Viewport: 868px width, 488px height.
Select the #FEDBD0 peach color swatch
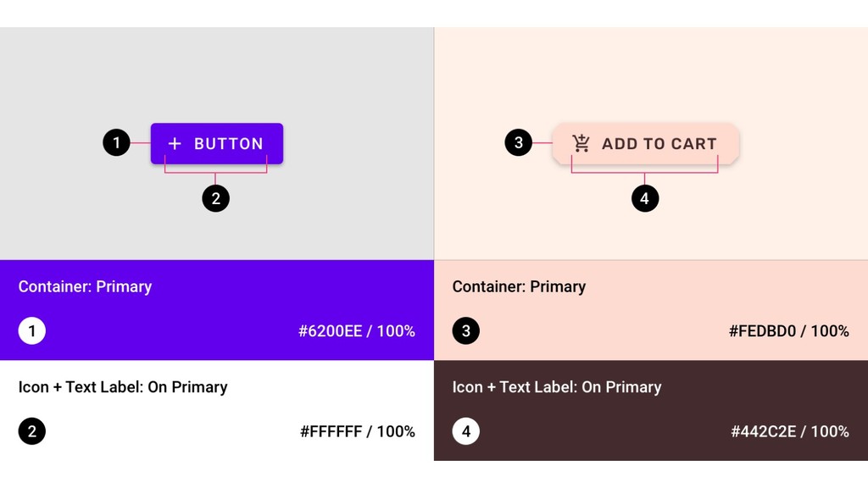tap(651, 310)
